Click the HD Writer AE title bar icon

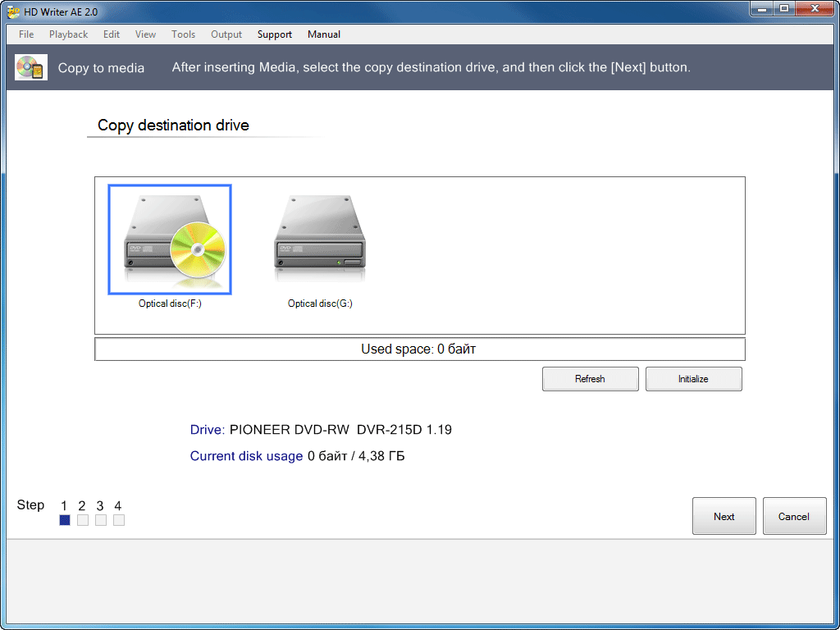[x=14, y=11]
